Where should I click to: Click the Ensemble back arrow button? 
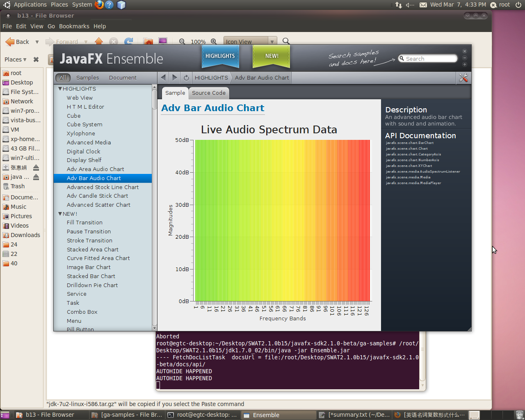(164, 78)
